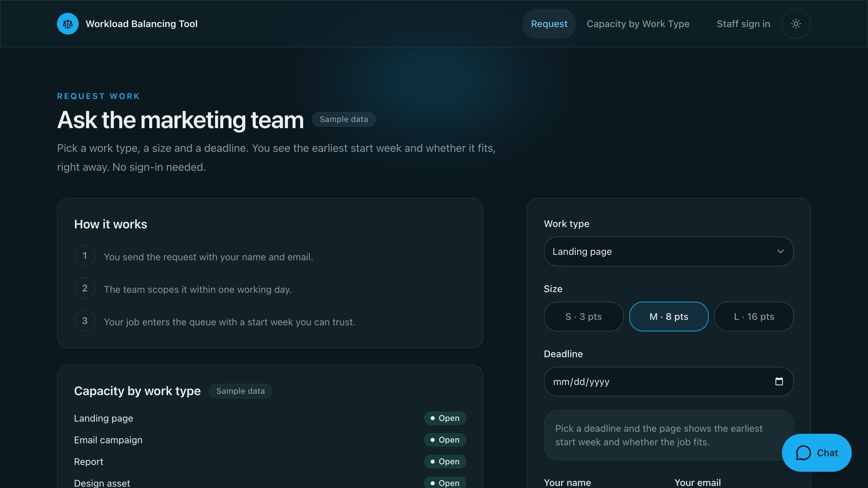Click the "How it works" heading
This screenshot has width=868, height=488.
coord(111,224)
